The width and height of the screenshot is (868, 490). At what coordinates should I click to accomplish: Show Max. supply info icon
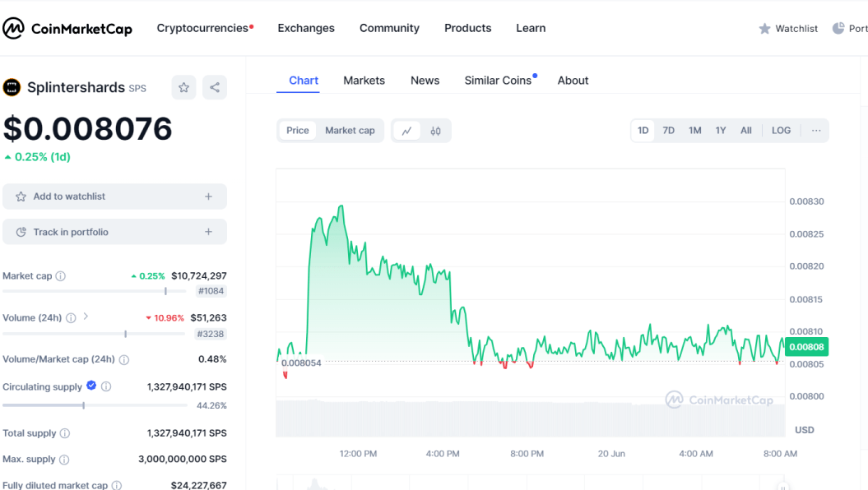tap(64, 459)
